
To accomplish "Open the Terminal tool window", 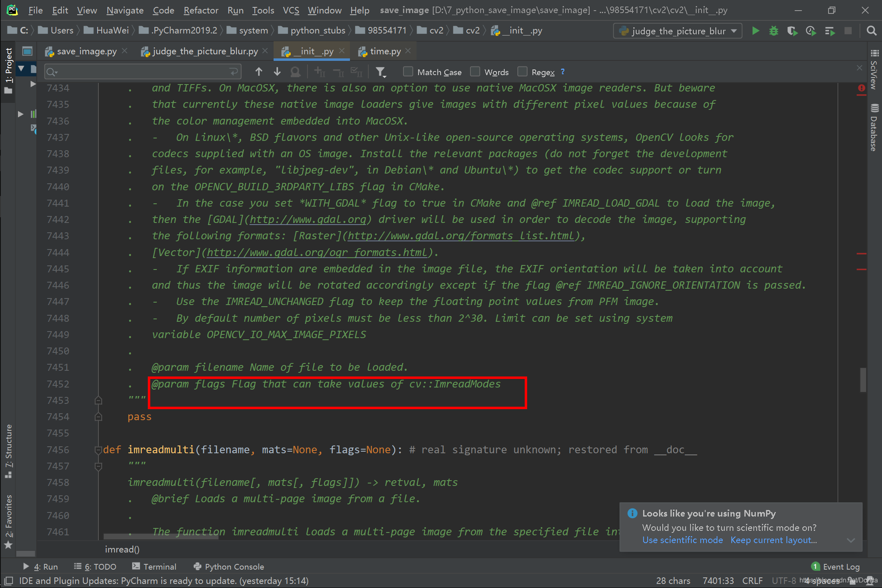I will (x=154, y=567).
